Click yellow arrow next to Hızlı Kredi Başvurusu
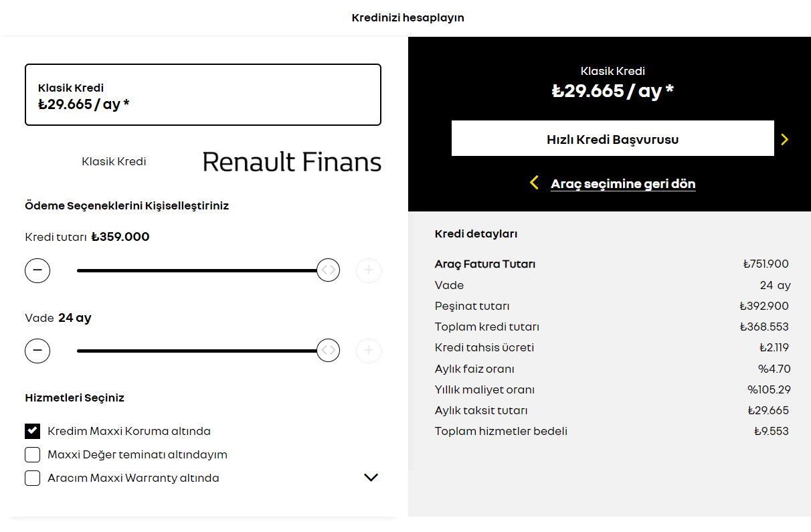Image resolution: width=811 pixels, height=532 pixels. [785, 139]
